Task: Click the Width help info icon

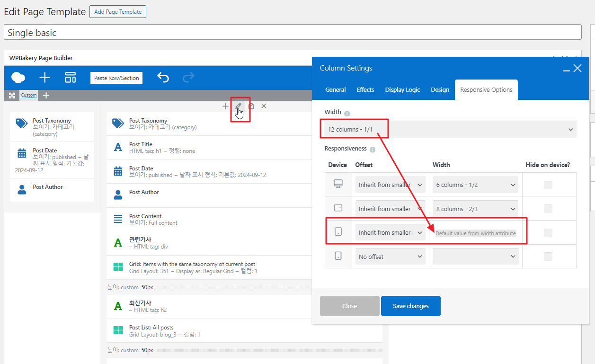Action: click(x=347, y=114)
